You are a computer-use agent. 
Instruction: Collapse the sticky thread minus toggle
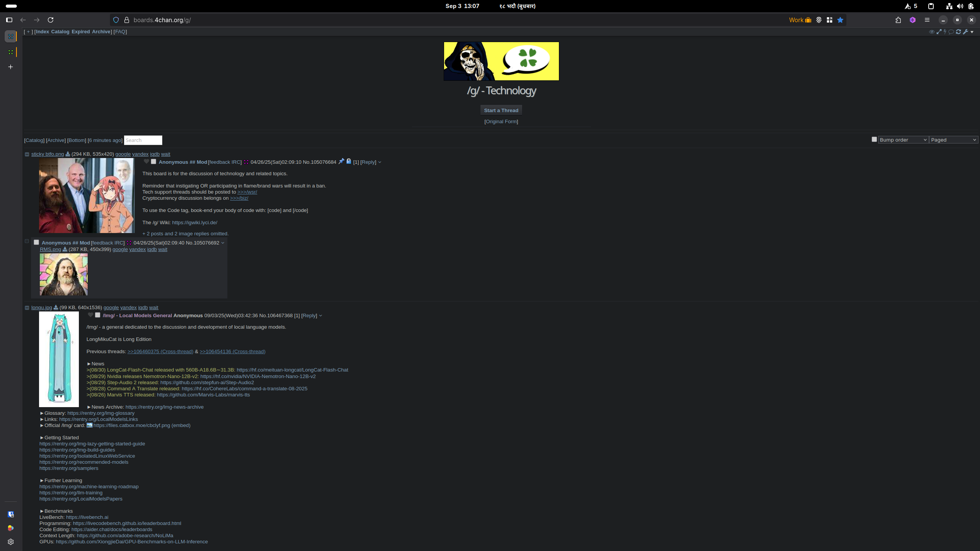point(27,154)
